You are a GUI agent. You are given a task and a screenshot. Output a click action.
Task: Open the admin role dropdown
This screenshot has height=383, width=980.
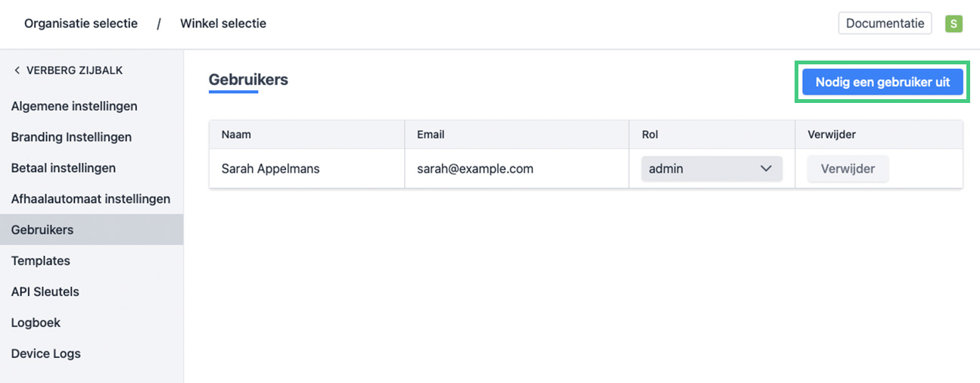coord(711,169)
